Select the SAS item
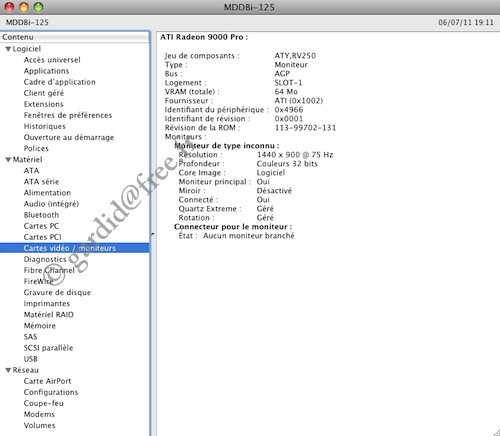The image size is (500, 436). click(30, 337)
